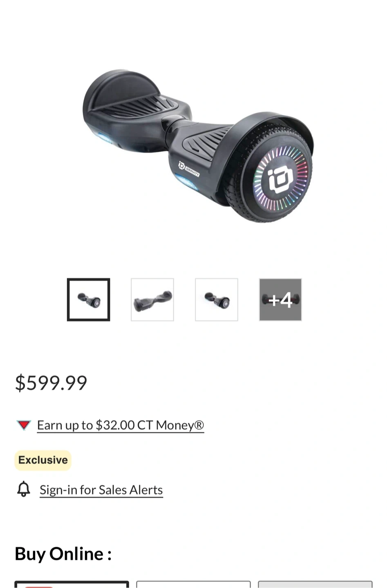This screenshot has height=588, width=387.
Task: Click Sign-in for Sales Alerts link
Action: [101, 490]
